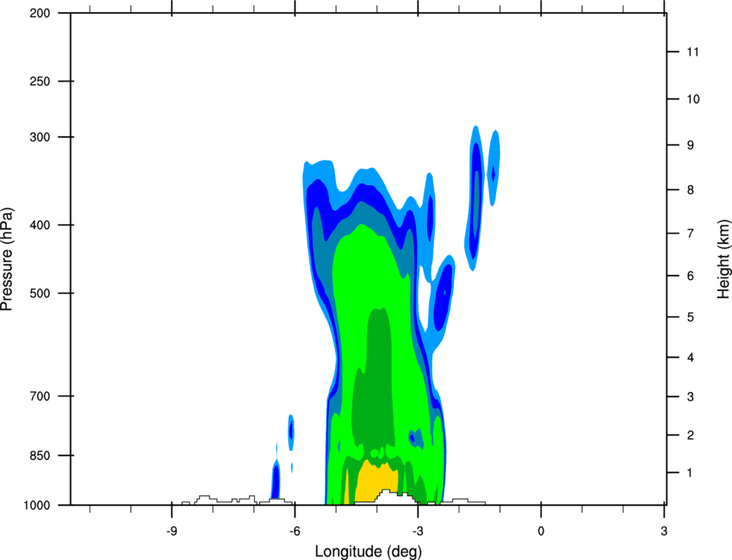The width and height of the screenshot is (732, 560).
Task: Click height tick label 2
Action: (690, 435)
